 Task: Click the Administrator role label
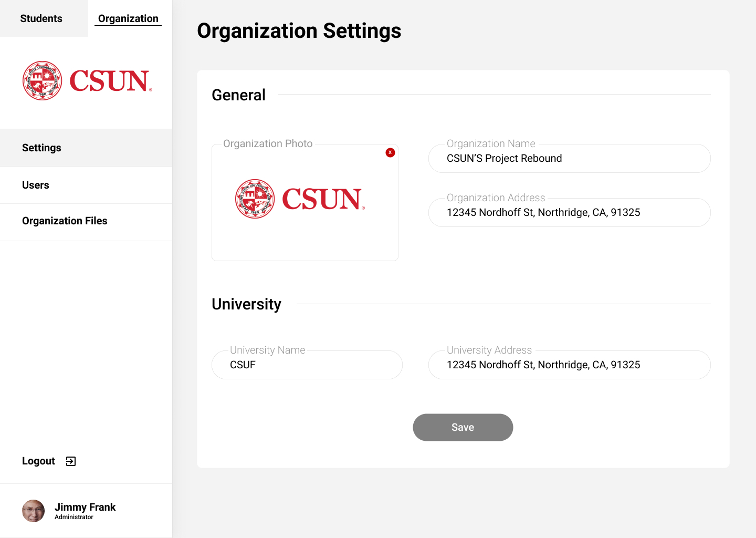pyautogui.click(x=74, y=517)
